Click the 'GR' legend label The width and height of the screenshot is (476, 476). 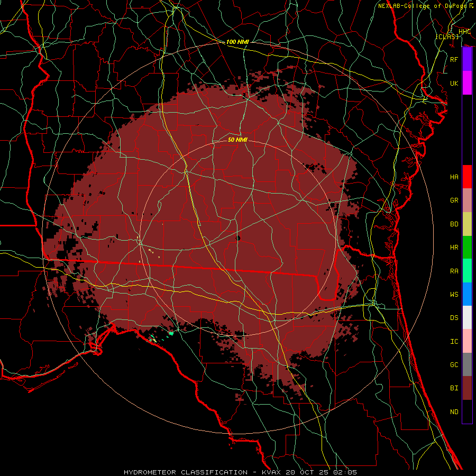coord(454,200)
